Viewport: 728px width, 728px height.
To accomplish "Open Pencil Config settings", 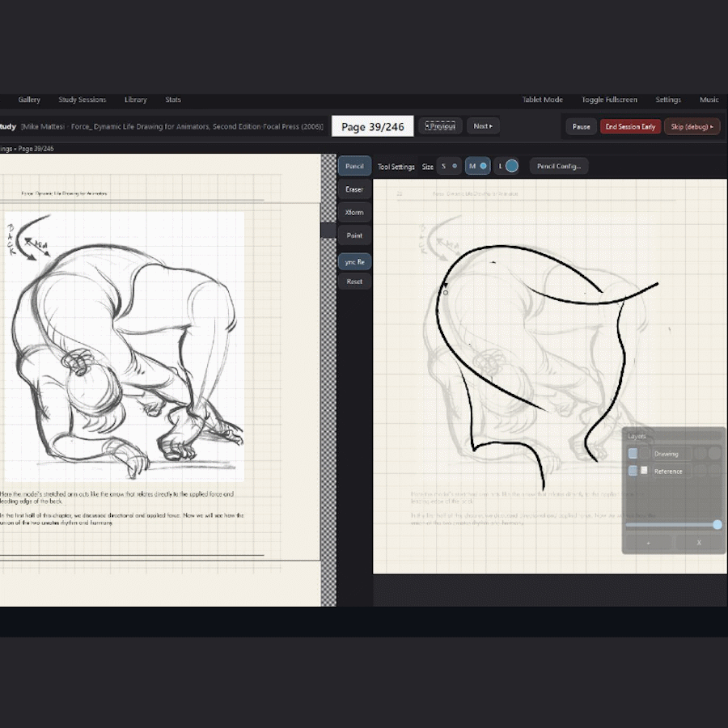I will 559,166.
